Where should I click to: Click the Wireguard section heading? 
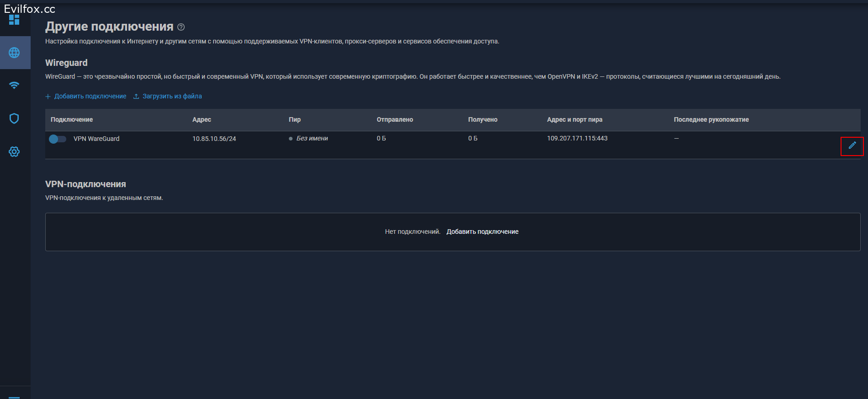point(66,63)
